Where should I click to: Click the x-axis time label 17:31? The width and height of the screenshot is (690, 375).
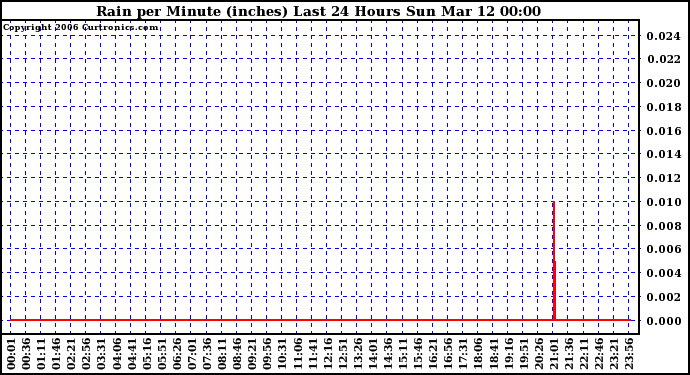[x=463, y=354]
